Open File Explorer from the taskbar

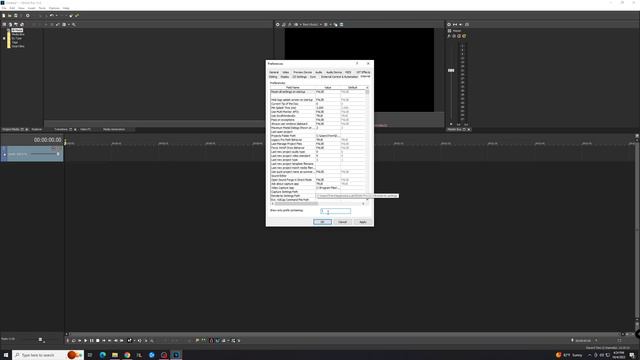tap(115, 355)
